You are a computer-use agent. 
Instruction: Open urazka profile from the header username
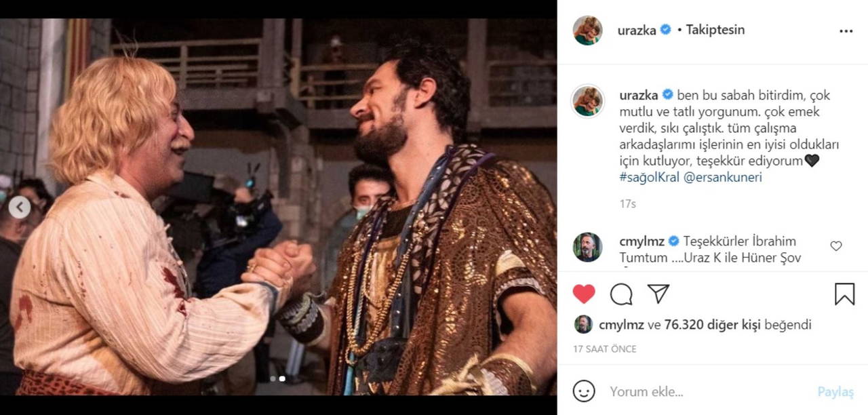point(637,30)
